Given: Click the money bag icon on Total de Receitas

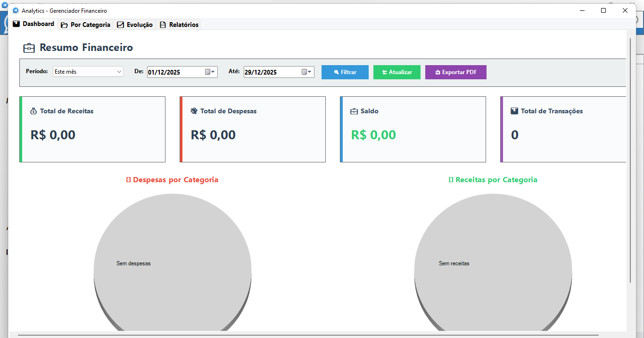Looking at the screenshot, I should click(x=33, y=111).
